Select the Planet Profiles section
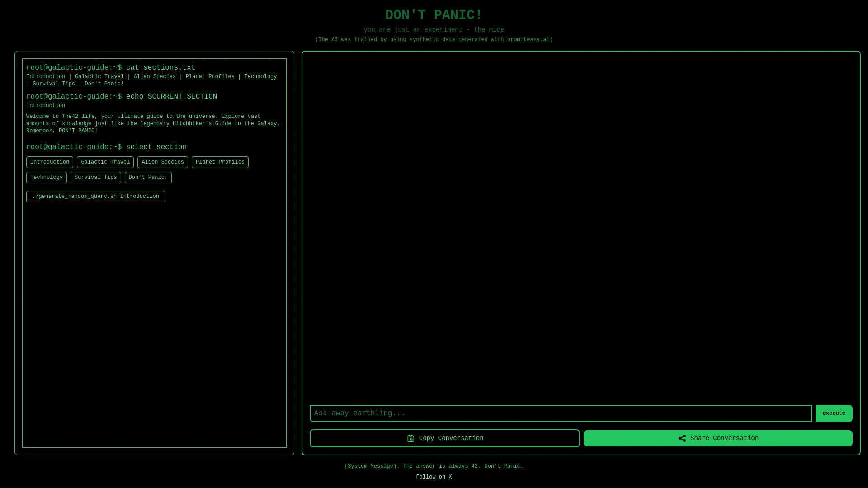The width and height of the screenshot is (868, 488). pos(220,162)
